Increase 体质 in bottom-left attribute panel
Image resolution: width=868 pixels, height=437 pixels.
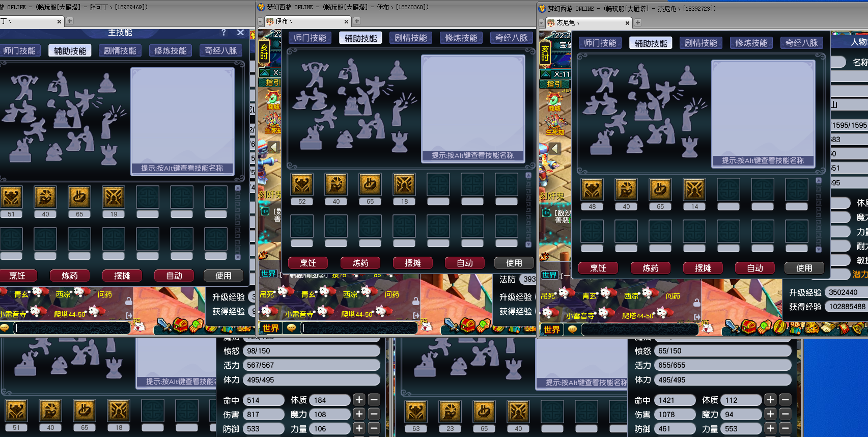(359, 400)
